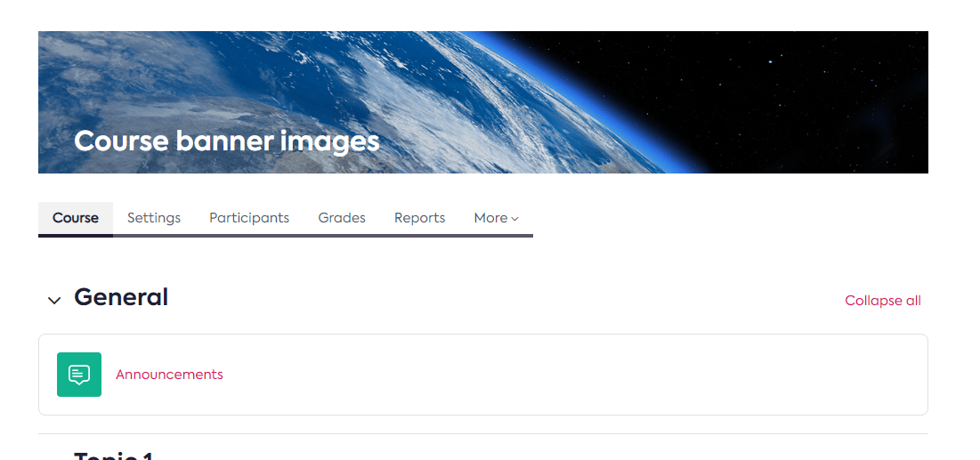The width and height of the screenshot is (980, 460).
Task: Open the Settings tab
Action: [154, 218]
